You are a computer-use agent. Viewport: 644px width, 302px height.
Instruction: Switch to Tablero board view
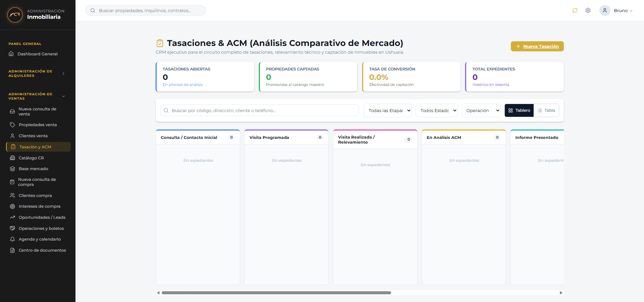coord(519,110)
